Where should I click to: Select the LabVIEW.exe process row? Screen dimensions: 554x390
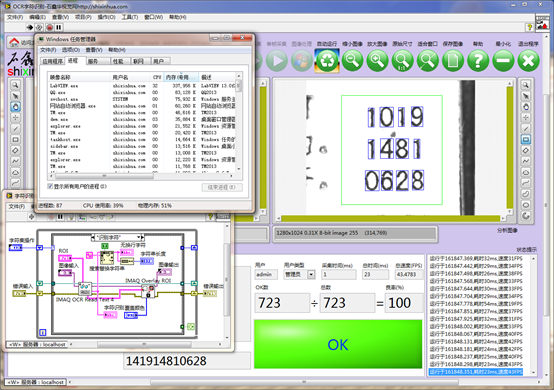(142, 86)
